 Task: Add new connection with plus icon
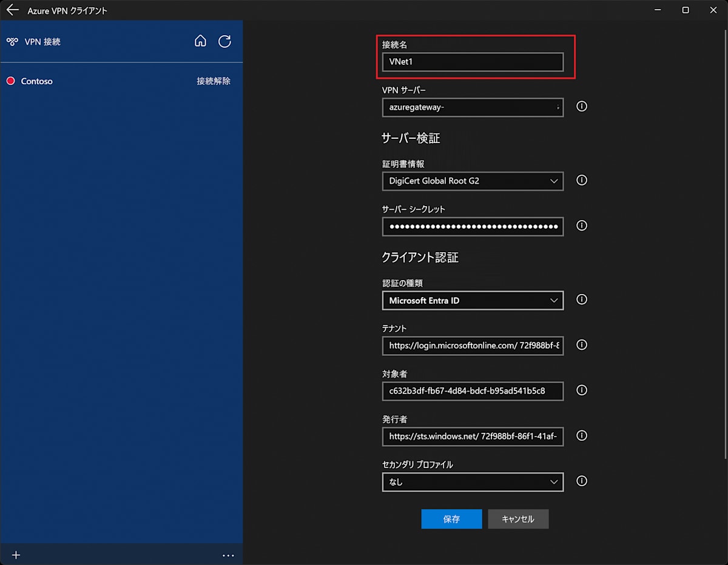click(16, 555)
